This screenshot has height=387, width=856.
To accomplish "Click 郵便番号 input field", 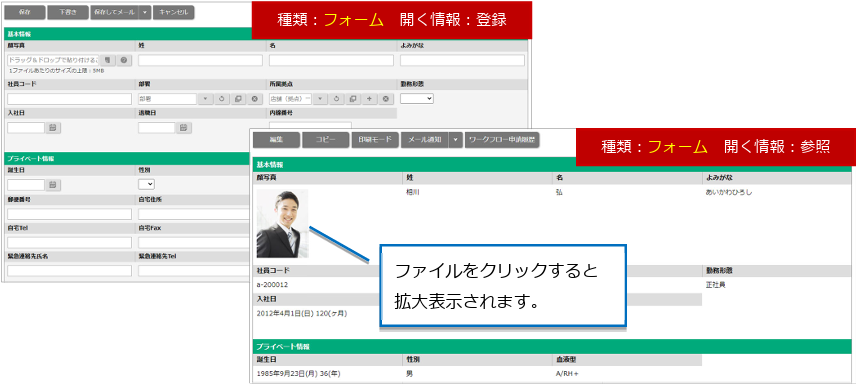I will point(69,213).
